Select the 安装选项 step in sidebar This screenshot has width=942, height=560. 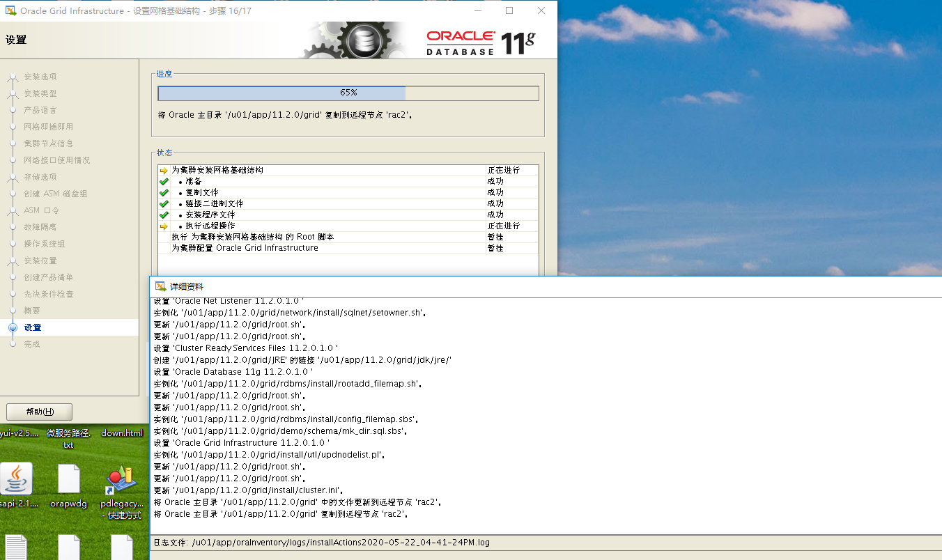[40, 77]
